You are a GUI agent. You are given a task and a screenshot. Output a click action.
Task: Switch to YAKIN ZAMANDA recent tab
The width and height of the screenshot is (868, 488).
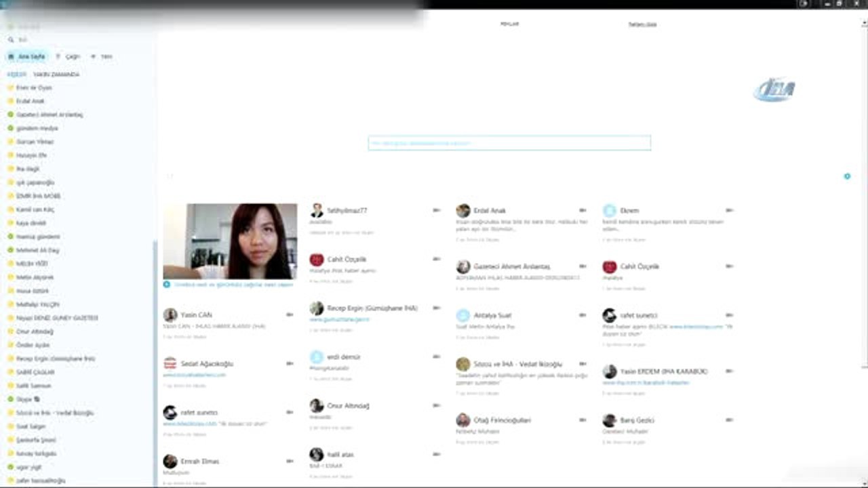(x=56, y=75)
